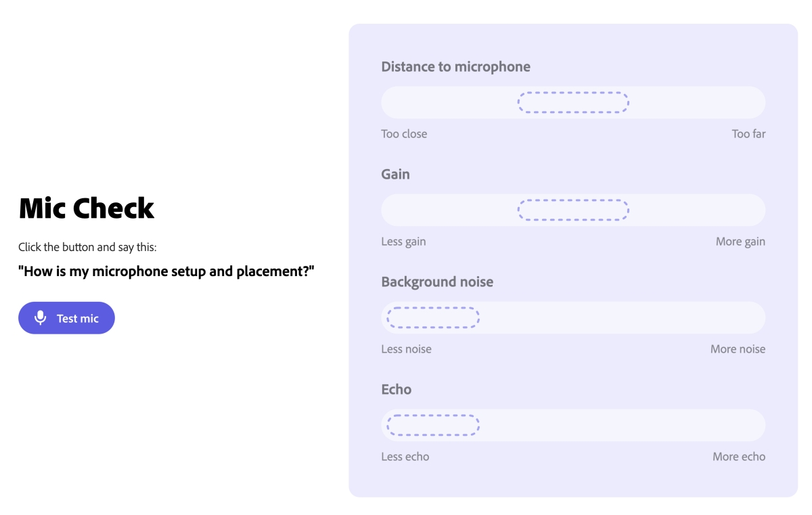This screenshot has width=812, height=515.
Task: Click the "Click the button and say this" text
Action: tap(87, 247)
